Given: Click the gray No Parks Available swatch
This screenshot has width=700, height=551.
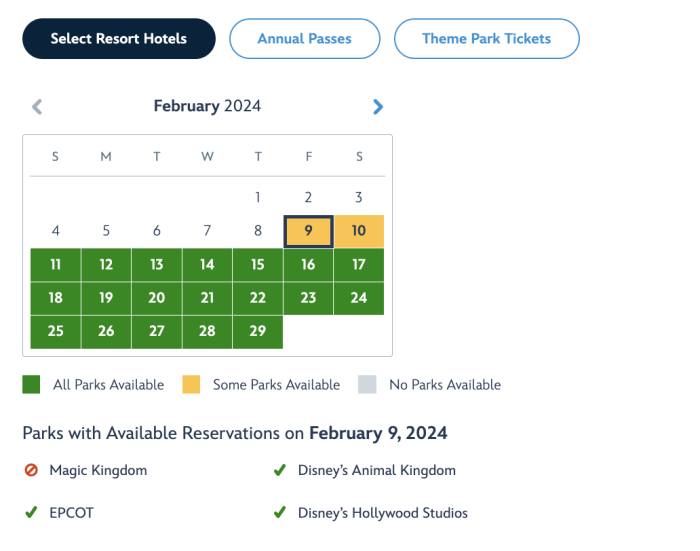Looking at the screenshot, I should [x=367, y=385].
